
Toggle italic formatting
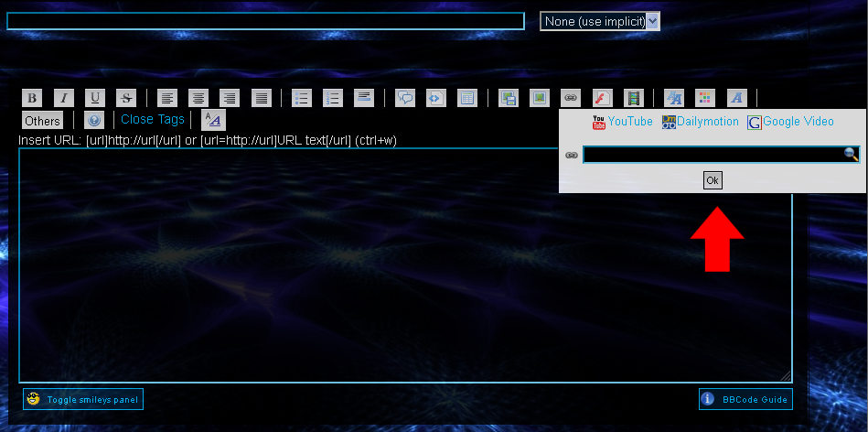coord(64,99)
